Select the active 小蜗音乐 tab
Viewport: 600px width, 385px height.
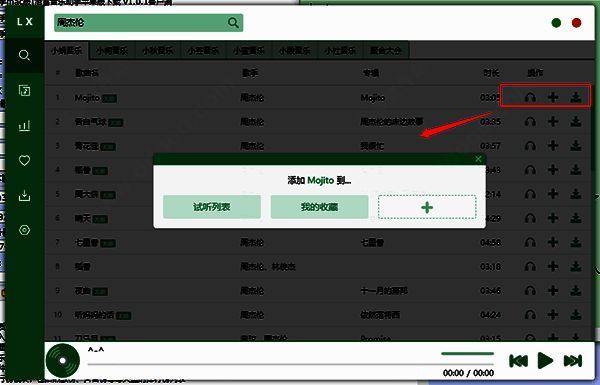point(67,51)
